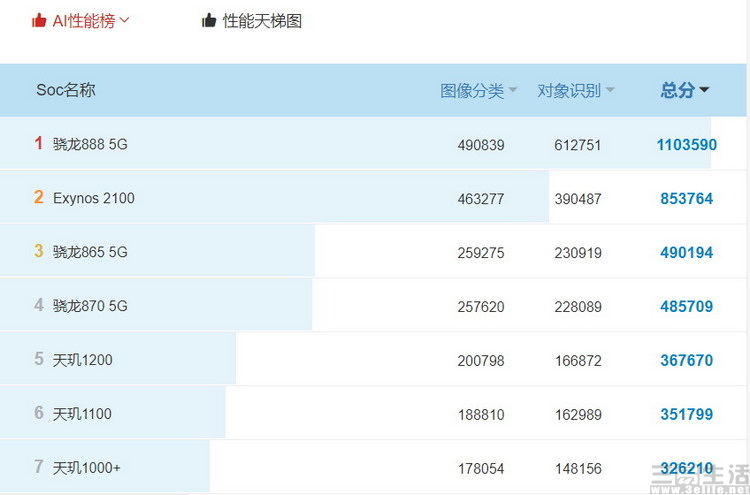The image size is (750, 495).
Task: Click the orange rank number 2
Action: point(39,197)
